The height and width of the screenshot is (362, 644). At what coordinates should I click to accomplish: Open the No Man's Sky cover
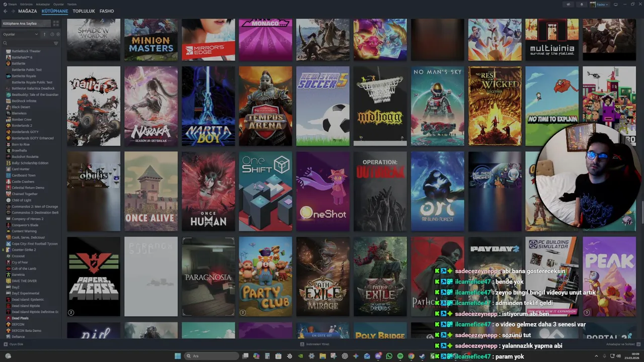(x=438, y=106)
